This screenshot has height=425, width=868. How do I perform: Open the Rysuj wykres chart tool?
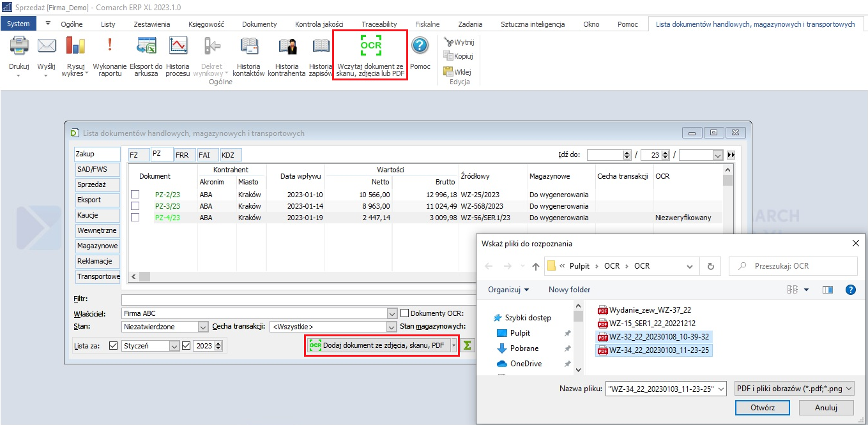pos(75,46)
